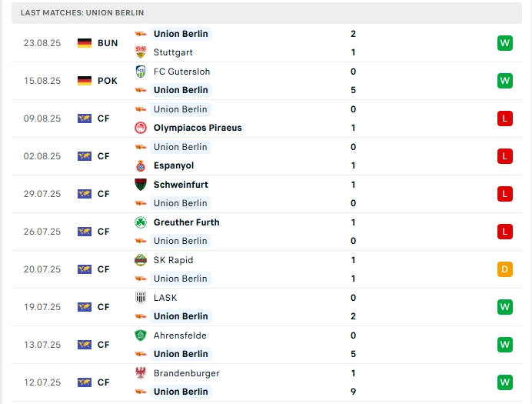Click the German flag beside BUN
The width and height of the screenshot is (532, 404).
point(85,43)
